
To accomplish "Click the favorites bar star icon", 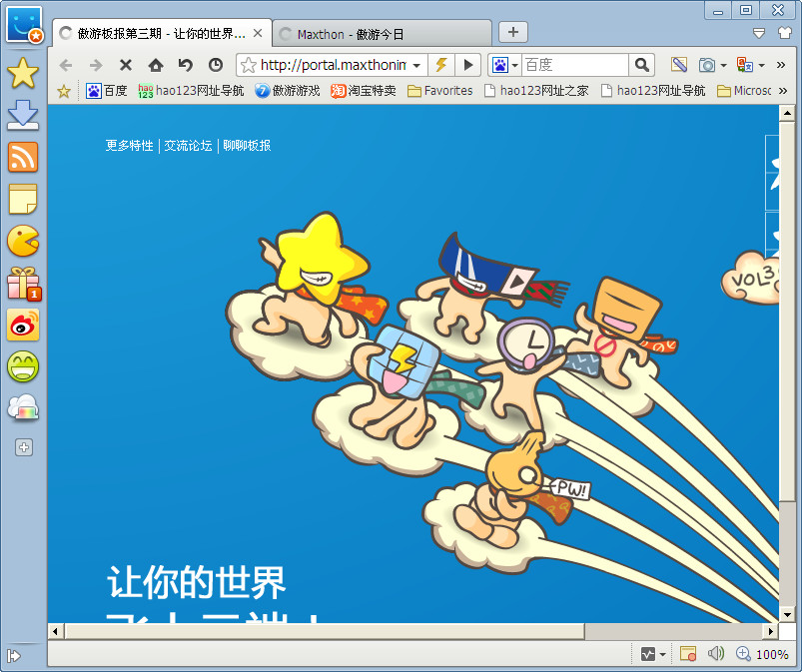I will [64, 91].
